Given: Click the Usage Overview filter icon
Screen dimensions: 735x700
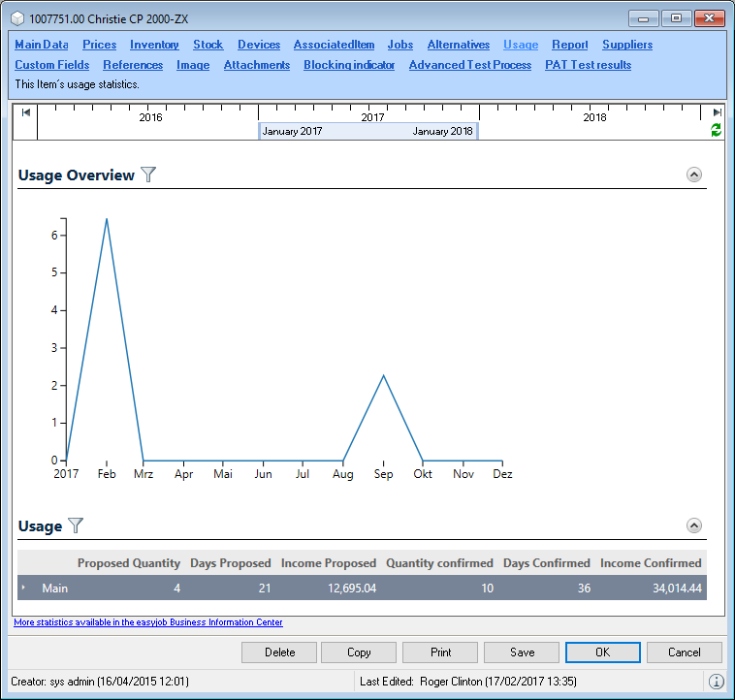Looking at the screenshot, I should (148, 175).
